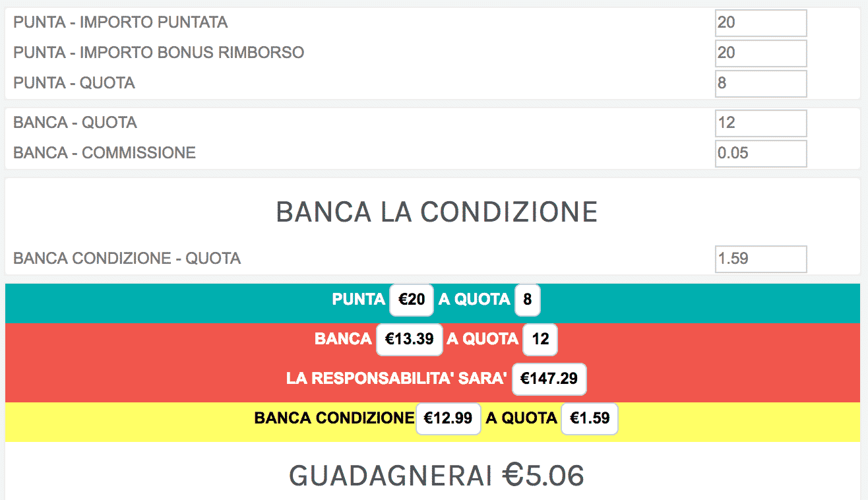The width and height of the screenshot is (868, 500).
Task: Click the €147.29 responsabilità value
Action: (x=549, y=379)
